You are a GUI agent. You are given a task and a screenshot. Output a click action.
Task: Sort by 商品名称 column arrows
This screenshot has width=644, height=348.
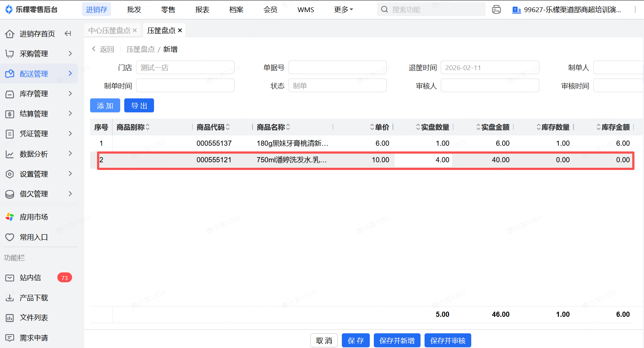pyautogui.click(x=288, y=127)
